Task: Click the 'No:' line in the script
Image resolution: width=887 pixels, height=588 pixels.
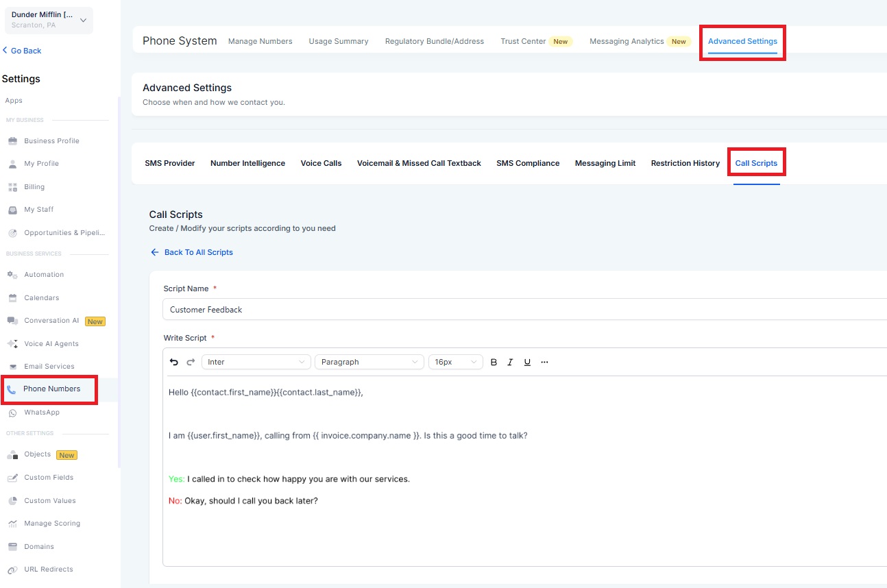Action: tap(243, 501)
